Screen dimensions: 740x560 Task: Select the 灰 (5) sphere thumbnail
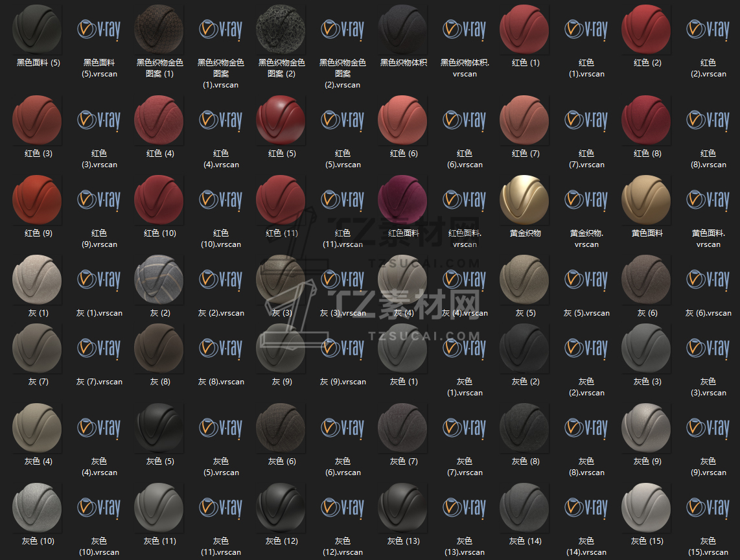click(524, 279)
